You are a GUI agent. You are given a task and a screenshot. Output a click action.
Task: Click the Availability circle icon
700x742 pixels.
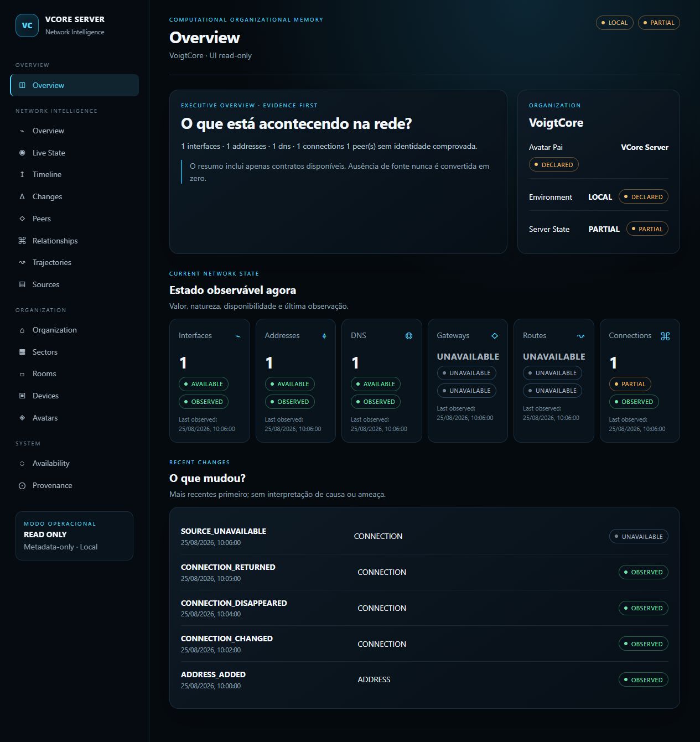[22, 464]
